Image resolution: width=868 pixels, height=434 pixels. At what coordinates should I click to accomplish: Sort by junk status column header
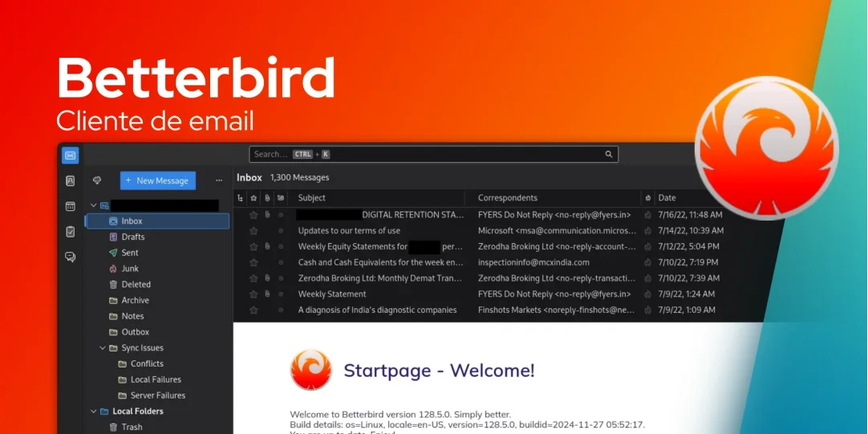tap(647, 197)
